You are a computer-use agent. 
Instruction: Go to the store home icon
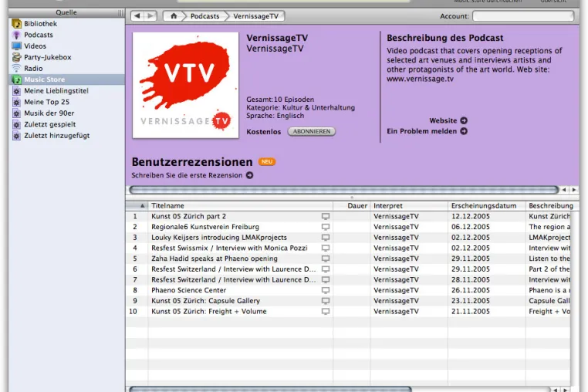pyautogui.click(x=174, y=16)
